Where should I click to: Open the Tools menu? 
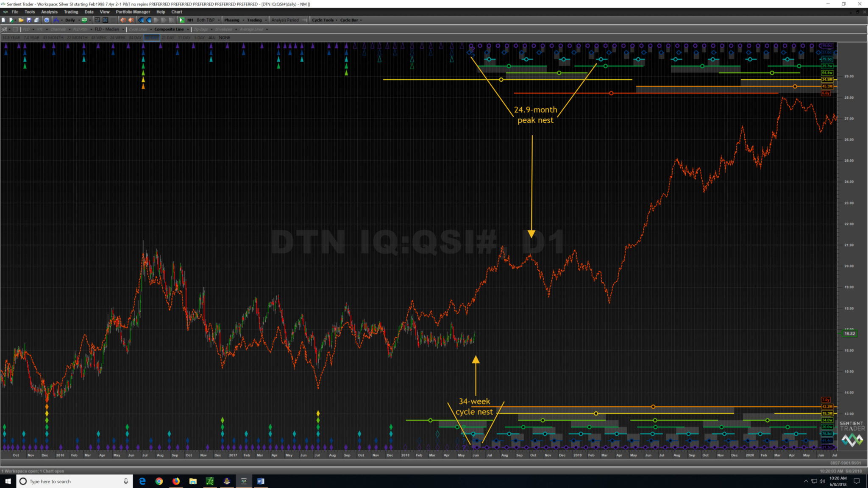[x=30, y=12]
